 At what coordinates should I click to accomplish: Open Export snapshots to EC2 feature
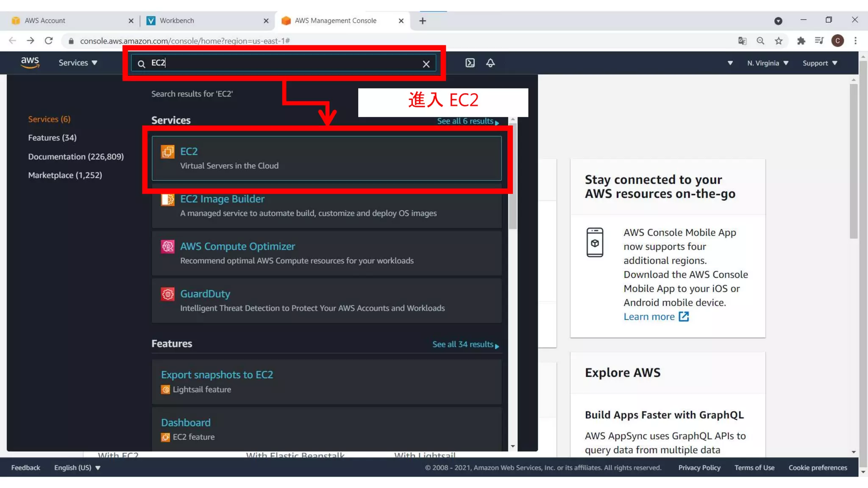[326, 382]
